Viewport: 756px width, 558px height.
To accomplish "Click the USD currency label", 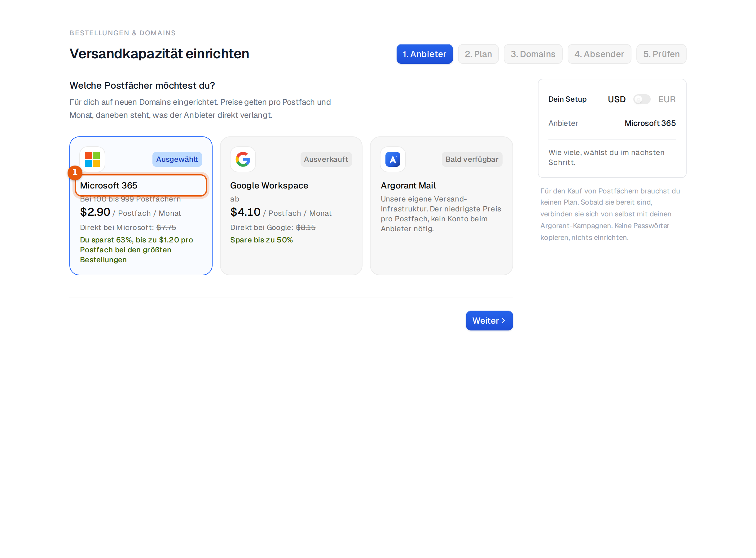I will click(x=617, y=99).
